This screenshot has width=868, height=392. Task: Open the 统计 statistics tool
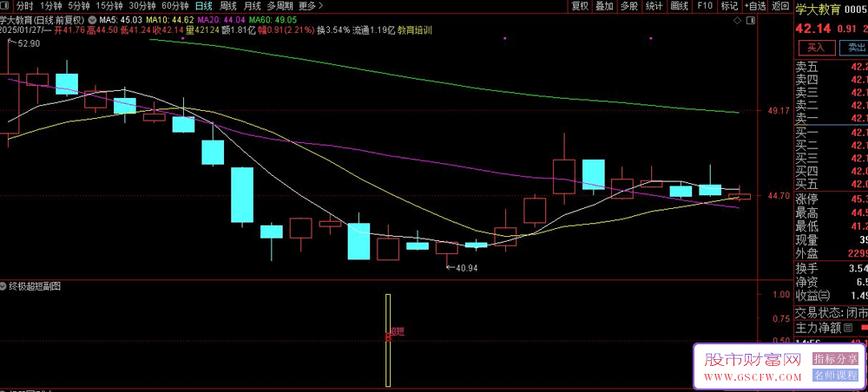654,7
